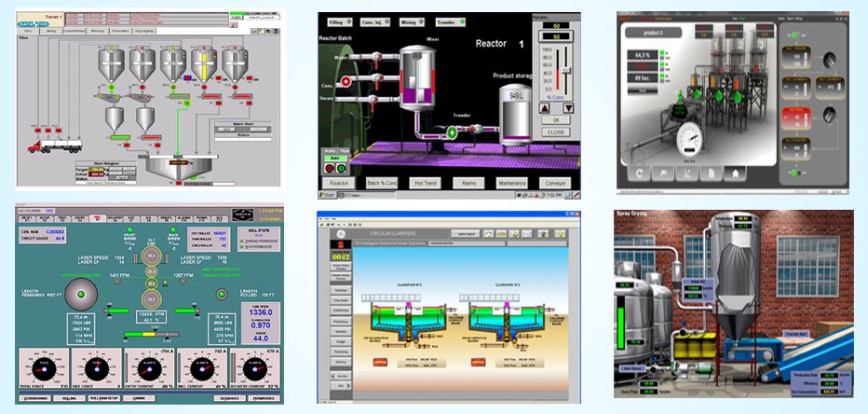The image size is (868, 414).
Task: Click the % Conc value entry field
Action: pyautogui.click(x=556, y=36)
